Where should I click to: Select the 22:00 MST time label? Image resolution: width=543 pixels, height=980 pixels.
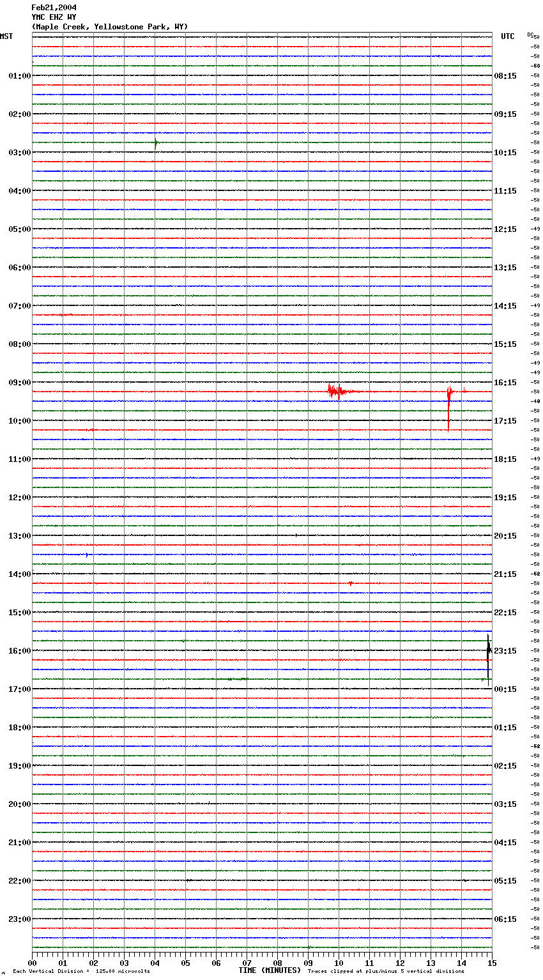pos(19,881)
